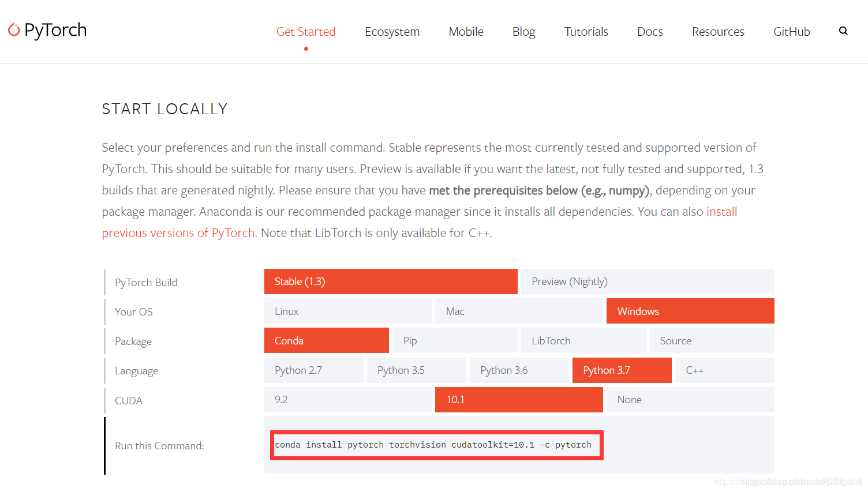The image size is (868, 492).
Task: Pick C++ as the language
Action: 725,370
